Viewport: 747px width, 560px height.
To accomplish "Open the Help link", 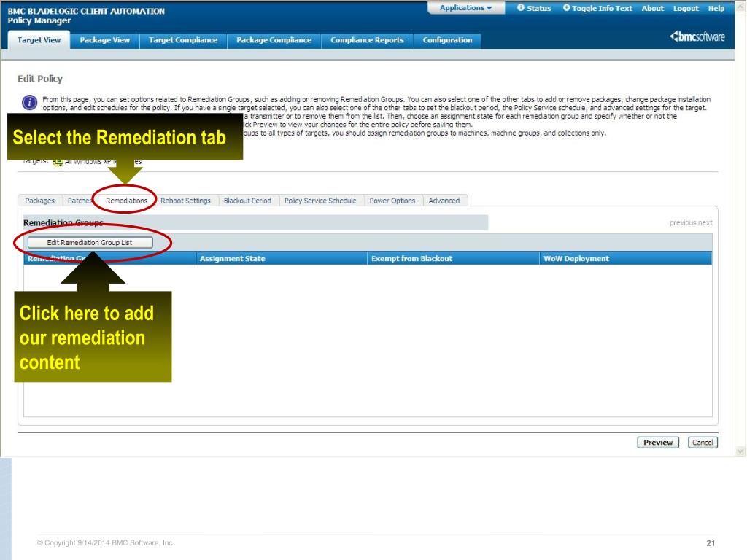I will tap(716, 8).
